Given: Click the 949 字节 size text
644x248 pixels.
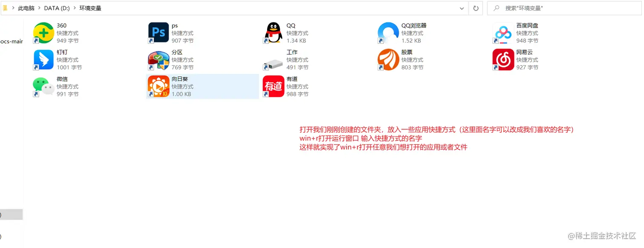Looking at the screenshot, I should pos(67,41).
